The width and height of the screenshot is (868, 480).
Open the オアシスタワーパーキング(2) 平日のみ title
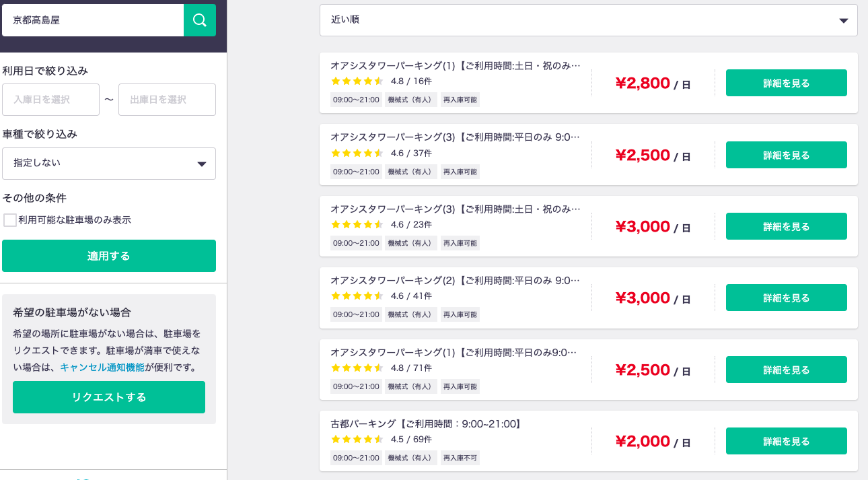point(456,280)
